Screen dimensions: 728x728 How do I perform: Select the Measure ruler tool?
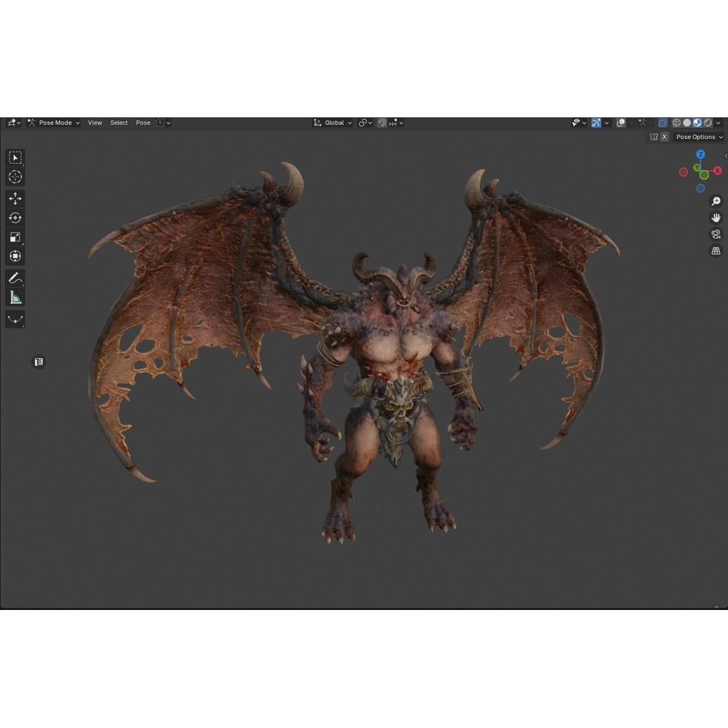coord(15,298)
